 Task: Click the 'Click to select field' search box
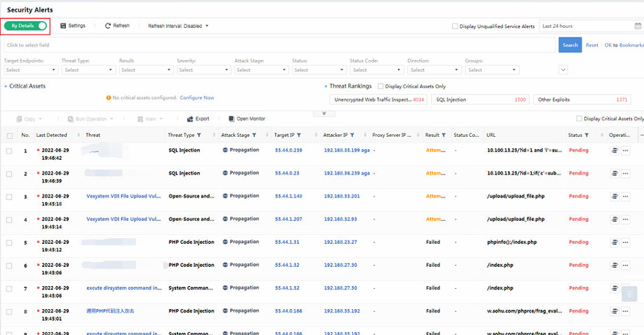[279, 45]
